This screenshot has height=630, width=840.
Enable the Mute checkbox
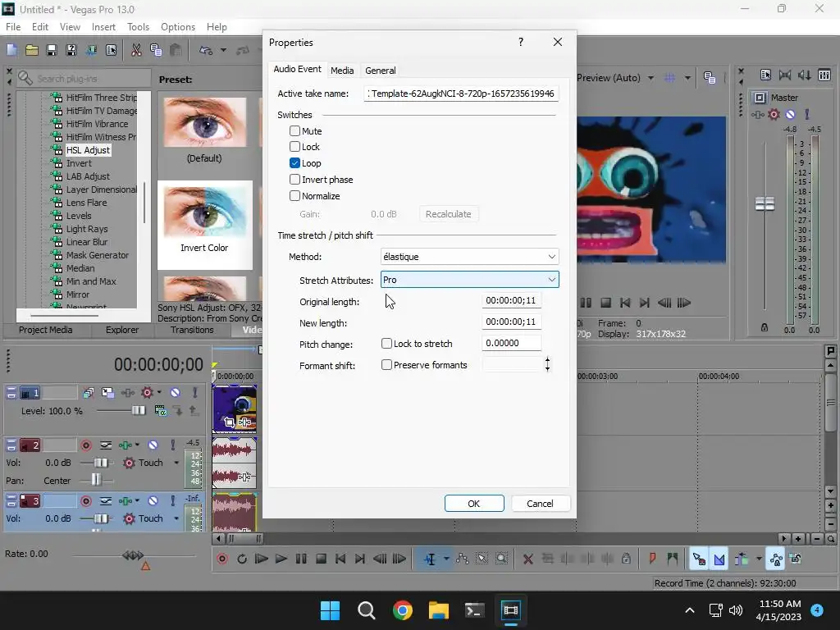(x=294, y=130)
